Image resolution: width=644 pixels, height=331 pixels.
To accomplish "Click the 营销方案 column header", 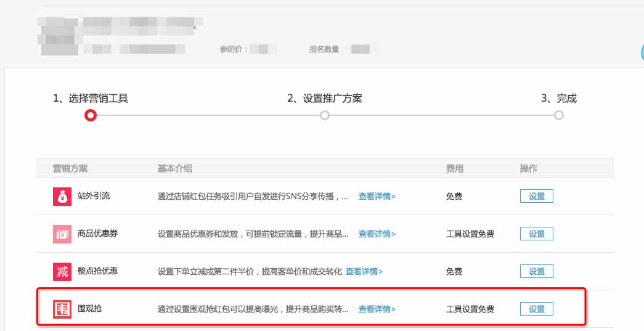I will 70,168.
